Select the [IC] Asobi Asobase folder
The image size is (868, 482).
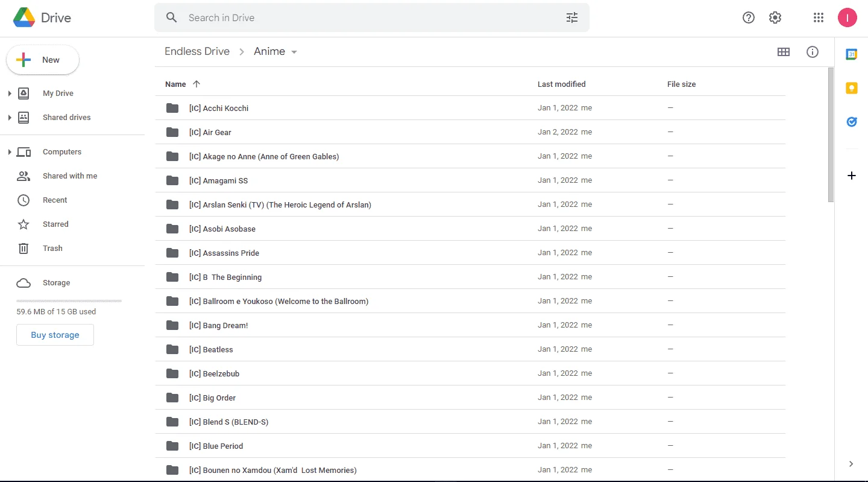pyautogui.click(x=470, y=229)
